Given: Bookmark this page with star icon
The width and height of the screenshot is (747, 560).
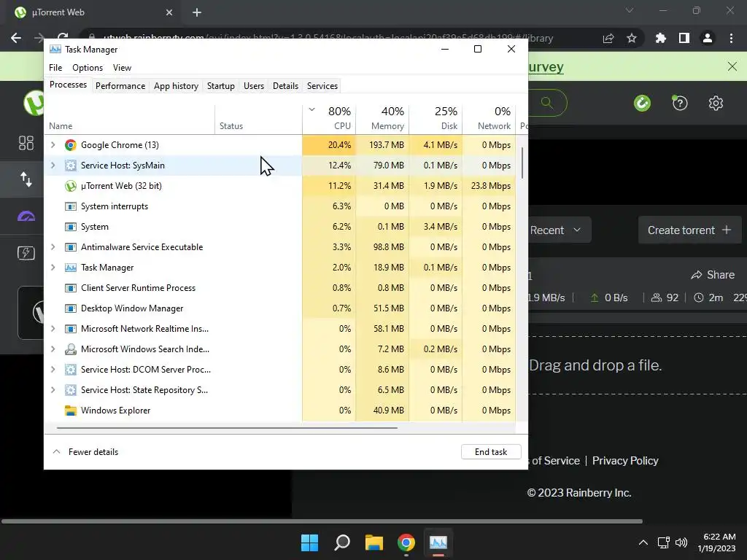Looking at the screenshot, I should (632, 38).
